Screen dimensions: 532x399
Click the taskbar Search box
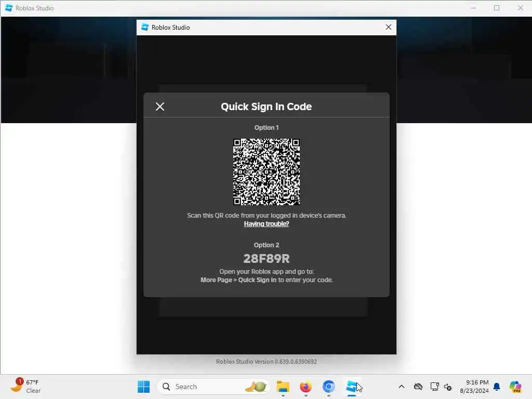pyautogui.click(x=214, y=387)
